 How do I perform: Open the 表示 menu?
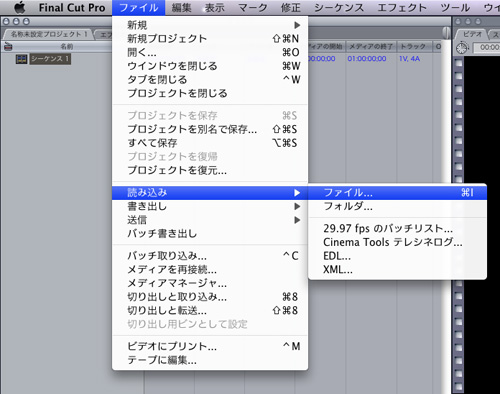(x=215, y=7)
